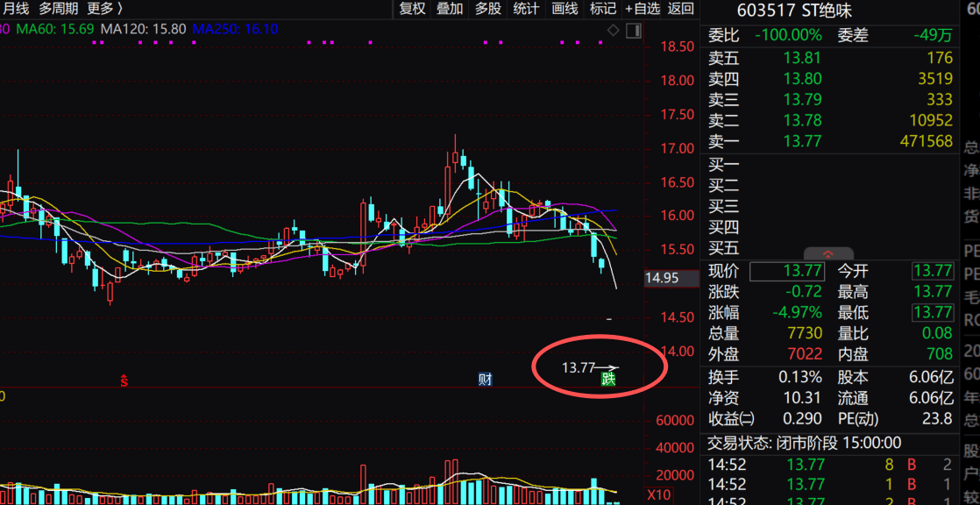Toggle the side panel layout icon
The image size is (980, 505).
point(633,31)
